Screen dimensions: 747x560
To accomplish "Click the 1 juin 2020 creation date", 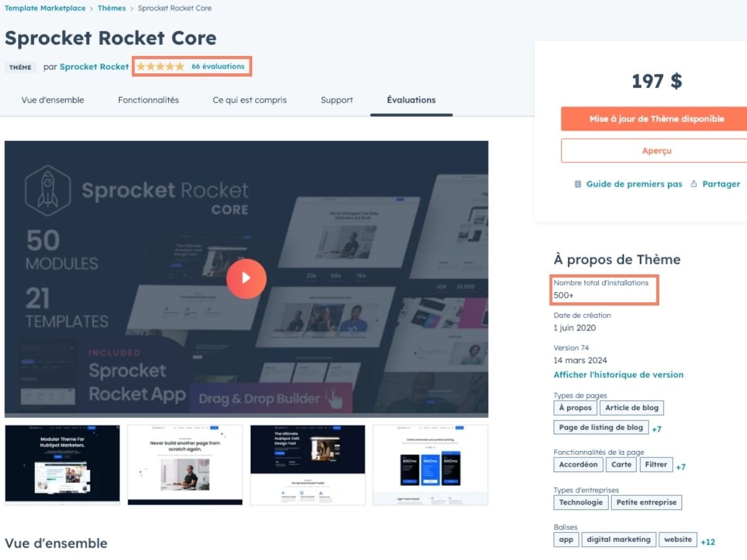I will pos(575,328).
